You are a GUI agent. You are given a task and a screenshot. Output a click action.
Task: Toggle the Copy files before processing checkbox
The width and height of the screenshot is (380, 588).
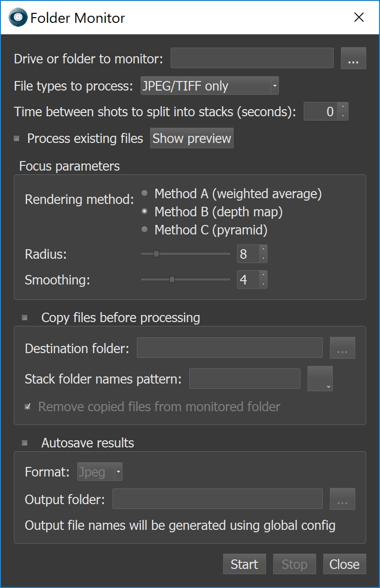[x=25, y=318]
